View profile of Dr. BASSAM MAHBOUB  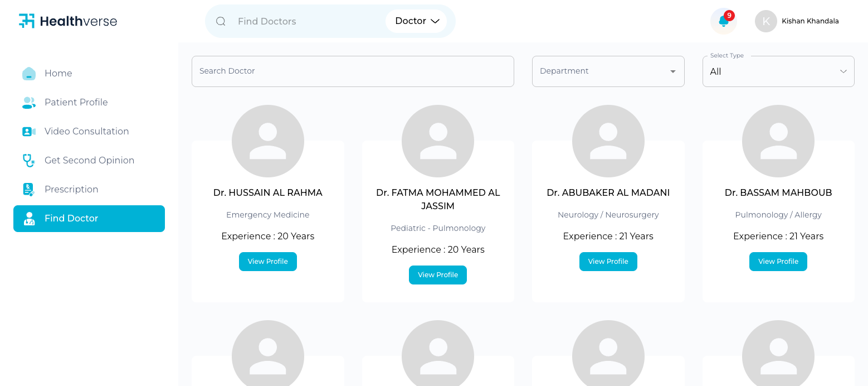click(x=778, y=261)
